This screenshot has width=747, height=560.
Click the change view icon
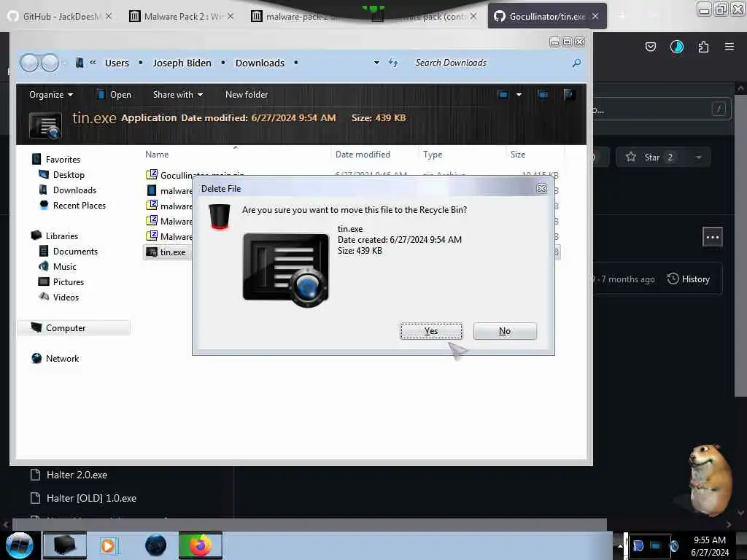(x=503, y=95)
